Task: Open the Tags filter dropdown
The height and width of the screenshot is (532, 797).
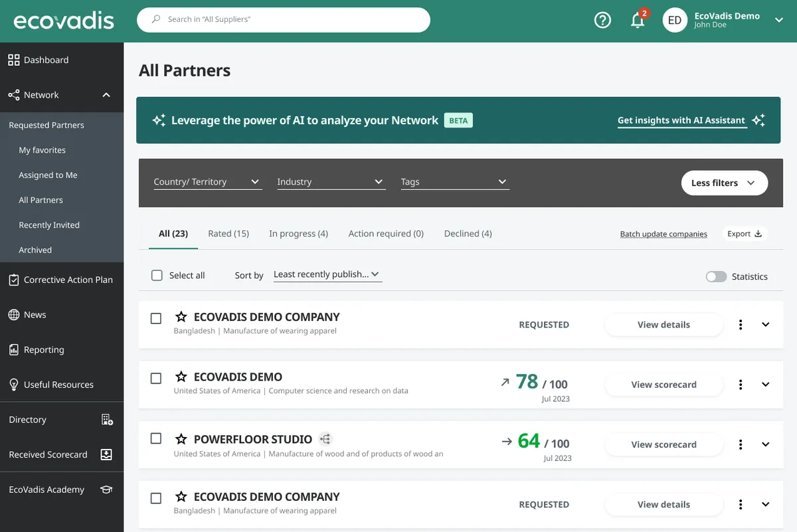Action: click(455, 181)
